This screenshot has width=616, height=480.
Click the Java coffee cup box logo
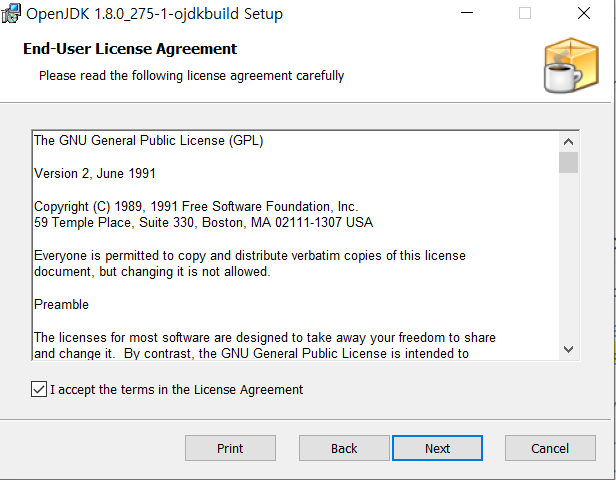click(571, 66)
